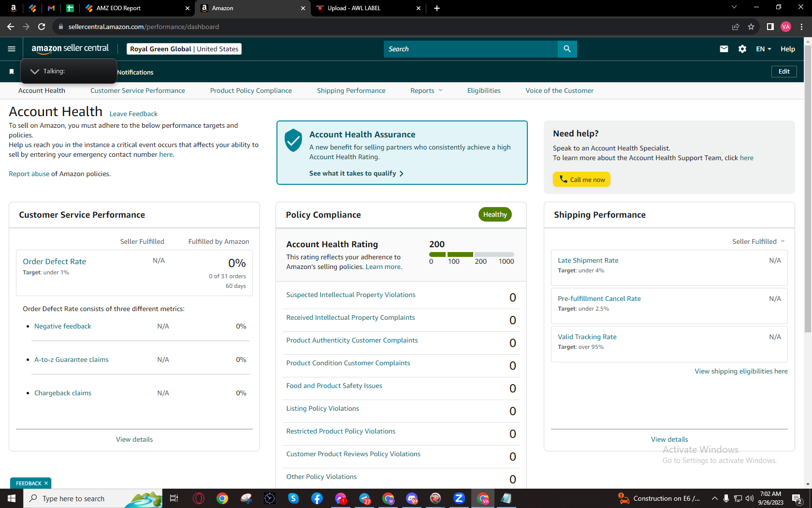Click the browser back arrow
Viewport: 812px width, 508px height.
point(11,27)
